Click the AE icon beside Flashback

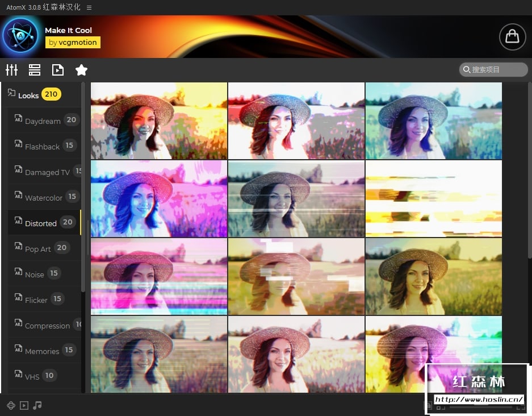point(18,144)
